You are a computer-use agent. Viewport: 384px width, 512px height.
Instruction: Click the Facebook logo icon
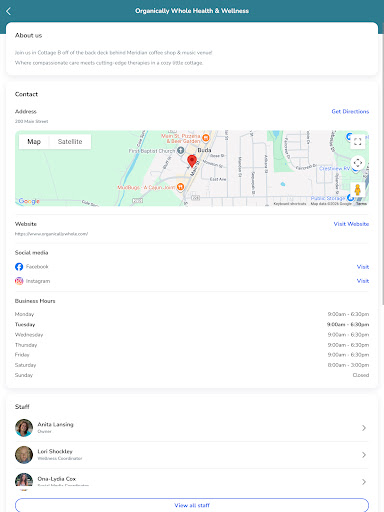click(x=19, y=267)
